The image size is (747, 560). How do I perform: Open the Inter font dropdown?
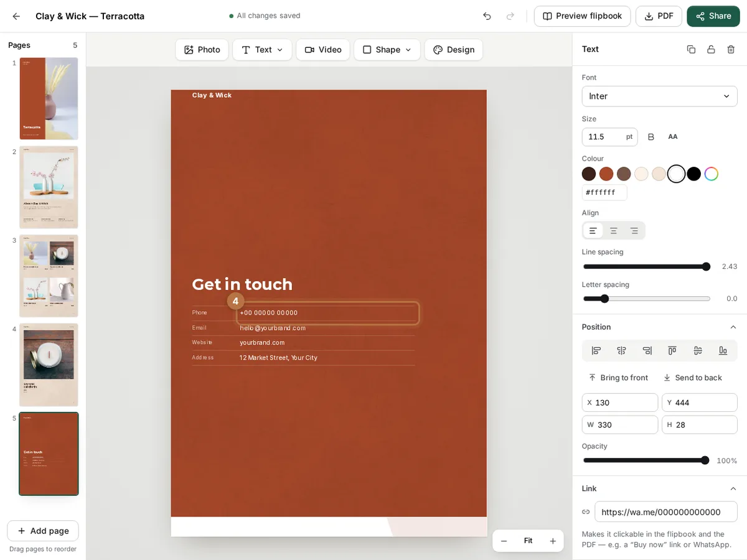(x=659, y=96)
